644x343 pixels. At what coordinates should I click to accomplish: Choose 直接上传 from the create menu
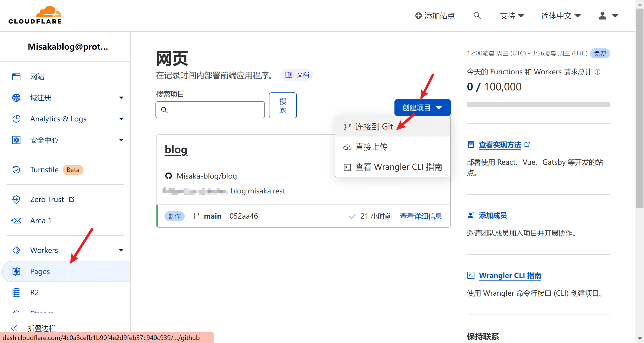pos(393,147)
